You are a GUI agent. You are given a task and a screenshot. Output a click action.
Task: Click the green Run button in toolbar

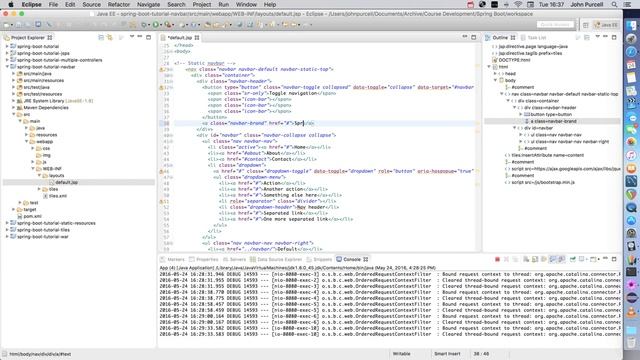coord(156,25)
